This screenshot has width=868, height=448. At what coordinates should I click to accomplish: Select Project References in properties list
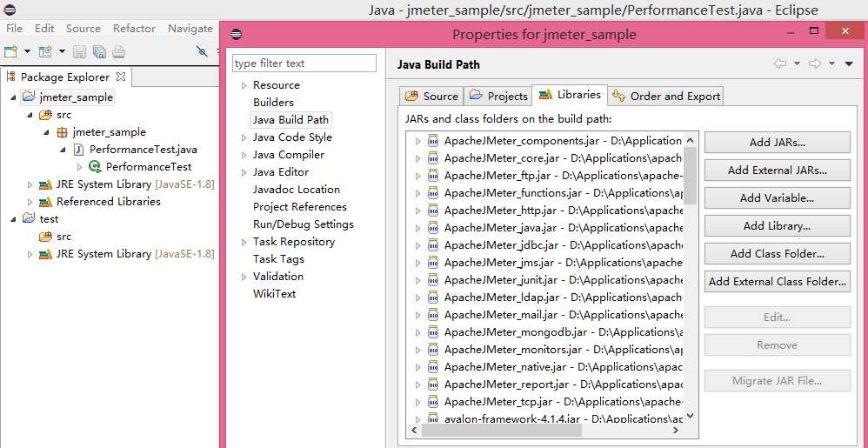(299, 206)
